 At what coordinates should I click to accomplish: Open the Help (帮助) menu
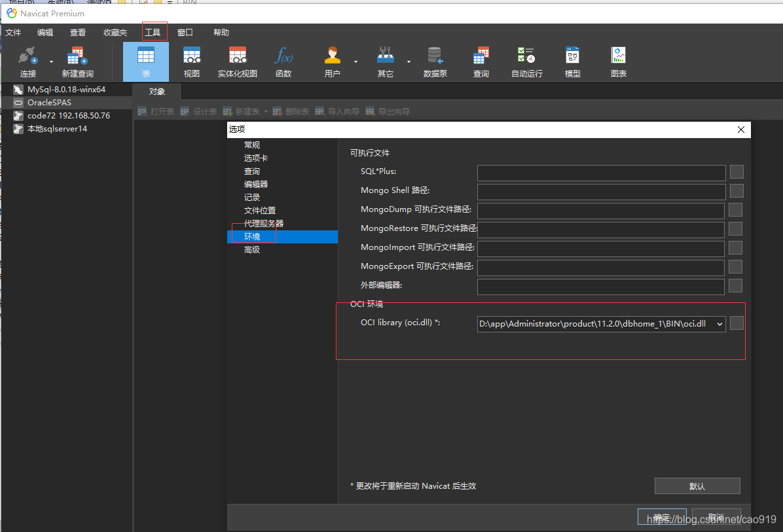click(221, 33)
